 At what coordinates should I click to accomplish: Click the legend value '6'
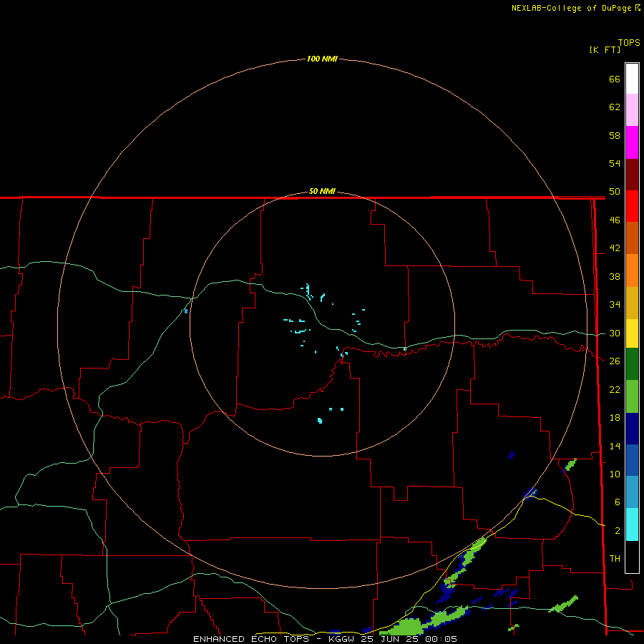pos(618,502)
